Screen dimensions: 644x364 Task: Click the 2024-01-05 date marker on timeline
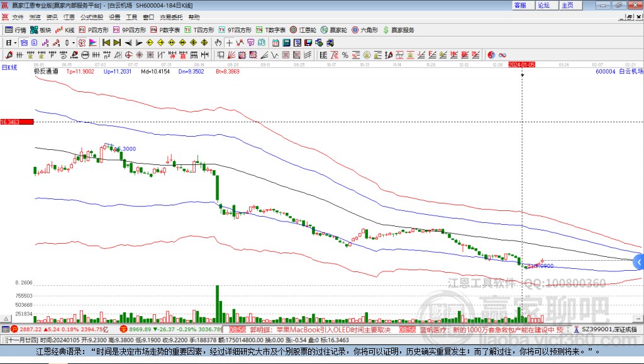[x=522, y=64]
